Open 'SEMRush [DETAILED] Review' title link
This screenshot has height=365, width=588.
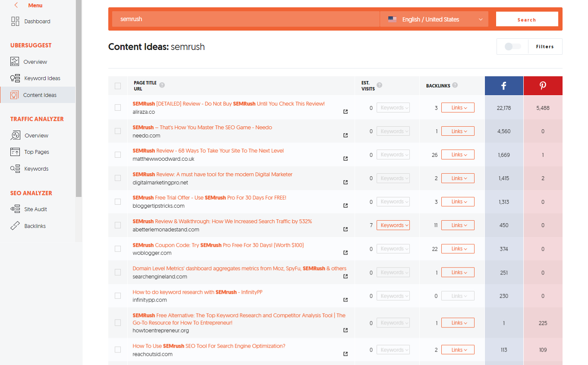pyautogui.click(x=229, y=104)
